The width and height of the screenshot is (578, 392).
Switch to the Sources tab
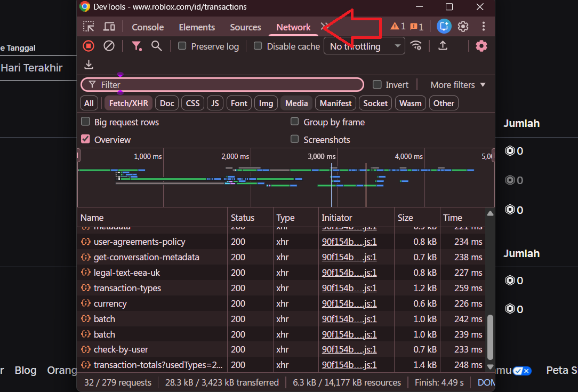pyautogui.click(x=245, y=27)
